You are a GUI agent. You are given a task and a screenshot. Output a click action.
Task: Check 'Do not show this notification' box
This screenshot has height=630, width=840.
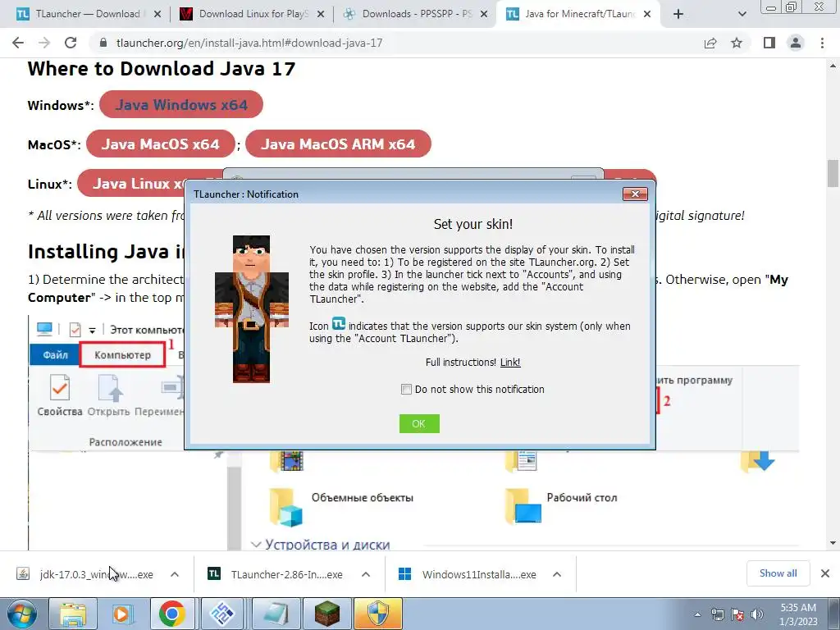pyautogui.click(x=406, y=390)
